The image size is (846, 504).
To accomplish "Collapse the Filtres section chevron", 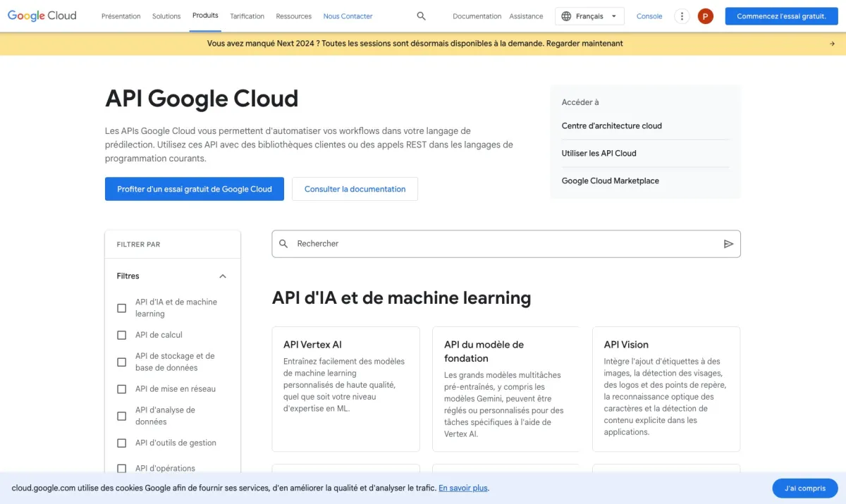I will [223, 276].
